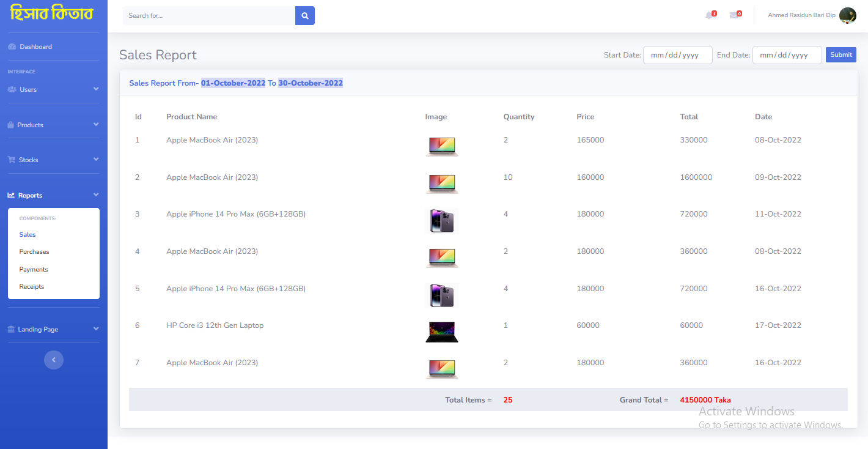Switch to the Purchases report

click(34, 251)
